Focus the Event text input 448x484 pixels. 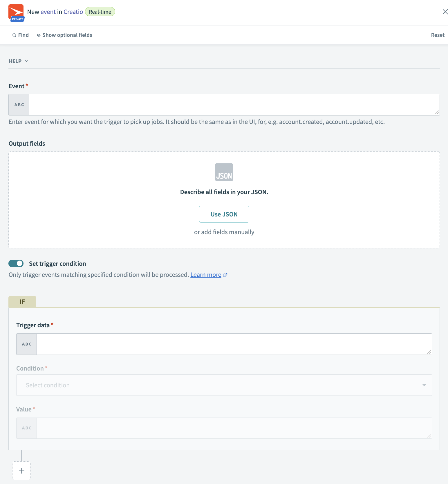tap(234, 105)
